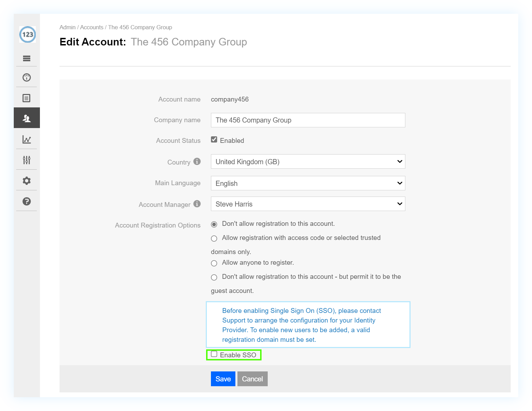Click The 456 Company Group breadcrumb

point(140,27)
